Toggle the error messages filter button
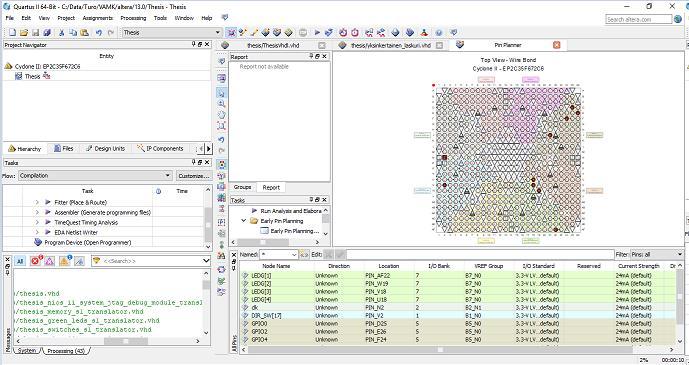 (36, 261)
